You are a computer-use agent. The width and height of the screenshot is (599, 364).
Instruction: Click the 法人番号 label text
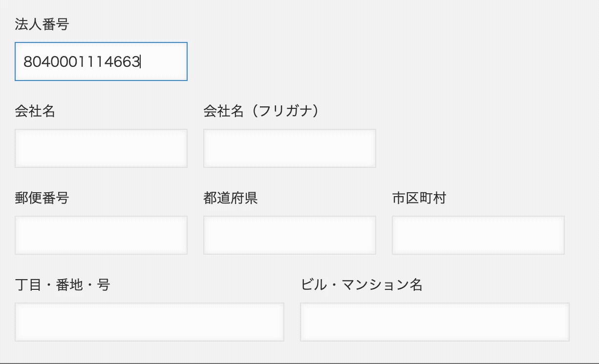coord(42,24)
